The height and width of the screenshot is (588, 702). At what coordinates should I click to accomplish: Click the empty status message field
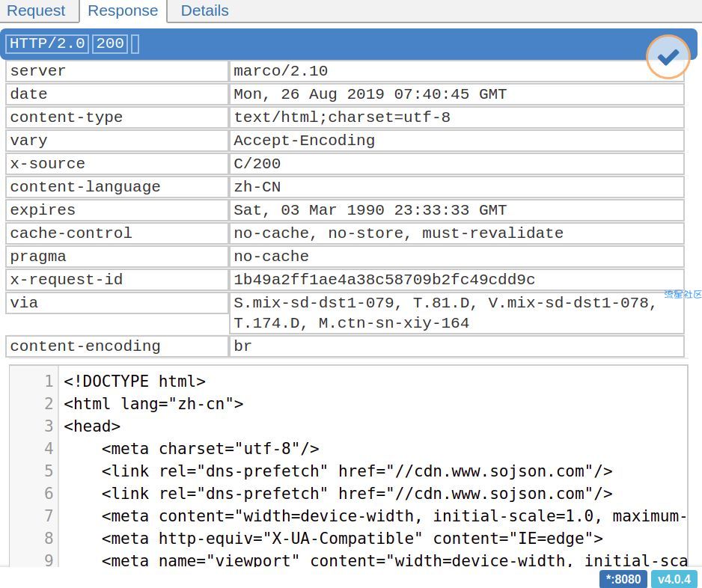135,44
